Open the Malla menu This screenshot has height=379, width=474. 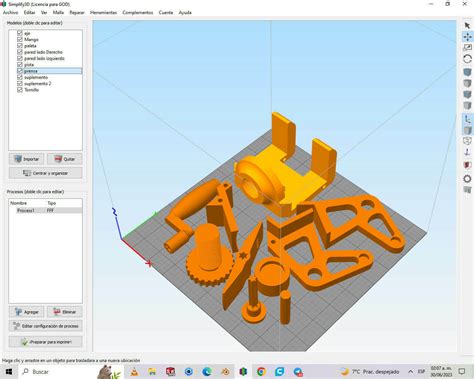[58, 12]
